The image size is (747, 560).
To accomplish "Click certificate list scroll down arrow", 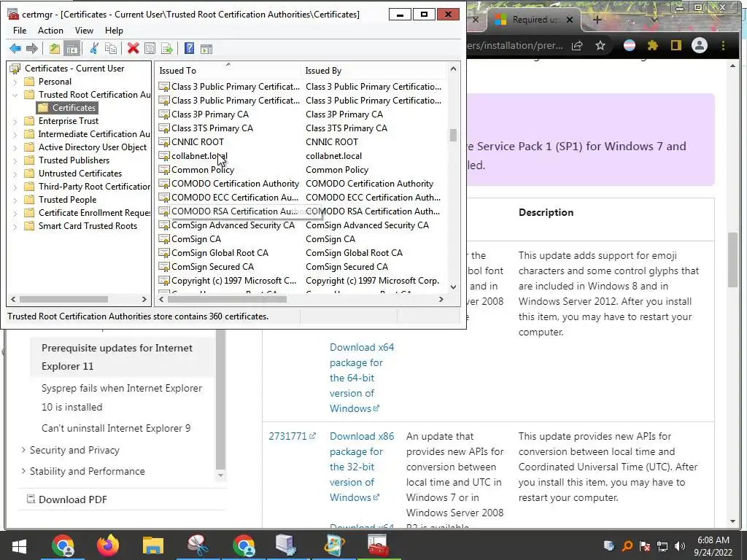I will click(453, 287).
